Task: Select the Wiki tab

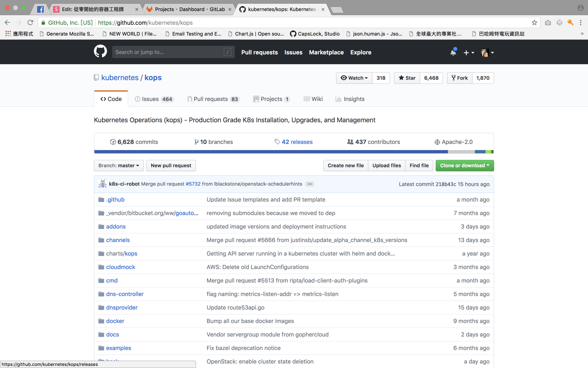Action: point(313,99)
